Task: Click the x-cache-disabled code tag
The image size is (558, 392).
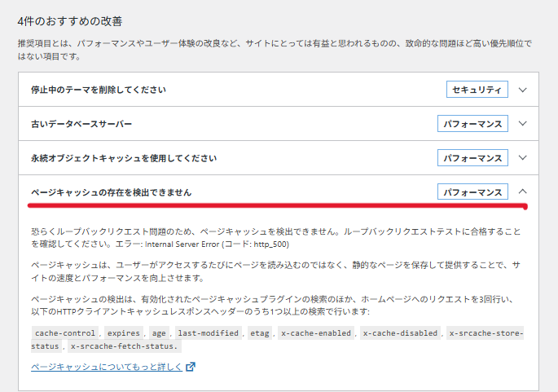Action: tap(400, 333)
